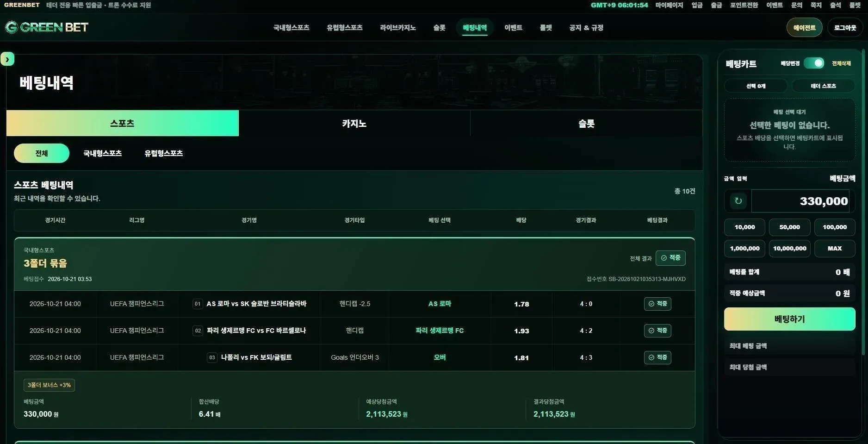Screen dimensions: 868x444
Task: Click the AS 로마 vs SK 슬로반 브라티슬라바 match
Action: [256, 304]
